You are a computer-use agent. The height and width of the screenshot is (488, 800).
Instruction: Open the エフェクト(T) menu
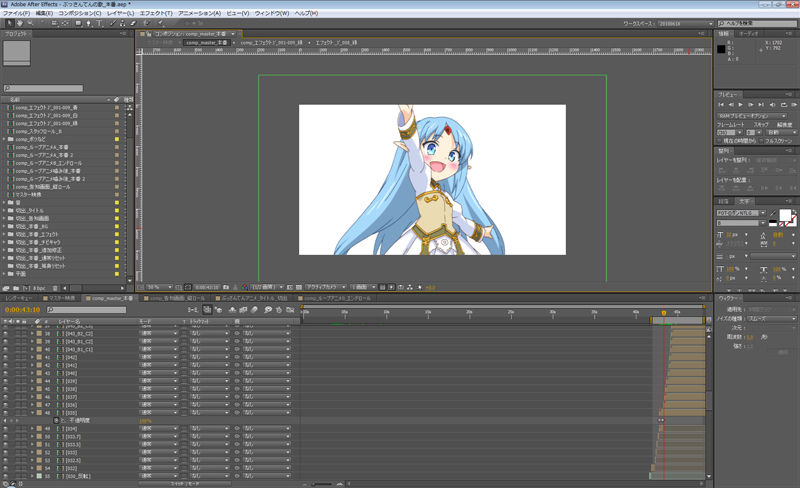[x=156, y=13]
